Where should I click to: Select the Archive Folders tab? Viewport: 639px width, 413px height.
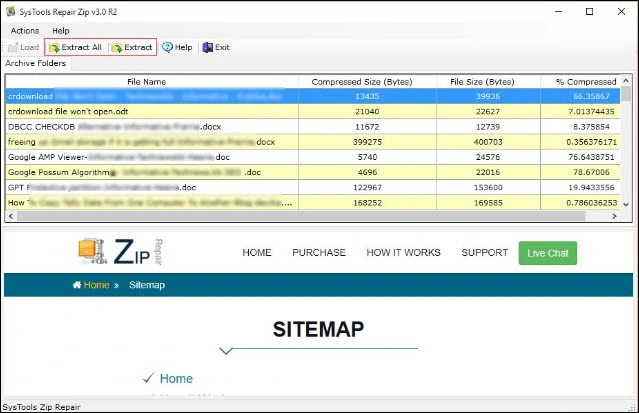tap(35, 63)
